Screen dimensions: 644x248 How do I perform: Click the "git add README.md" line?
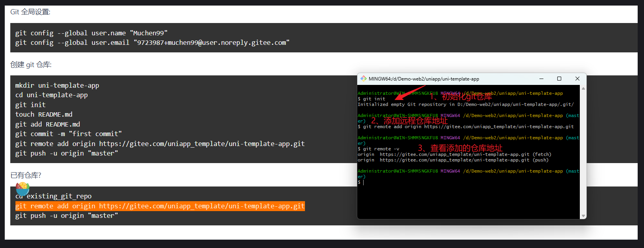point(48,124)
